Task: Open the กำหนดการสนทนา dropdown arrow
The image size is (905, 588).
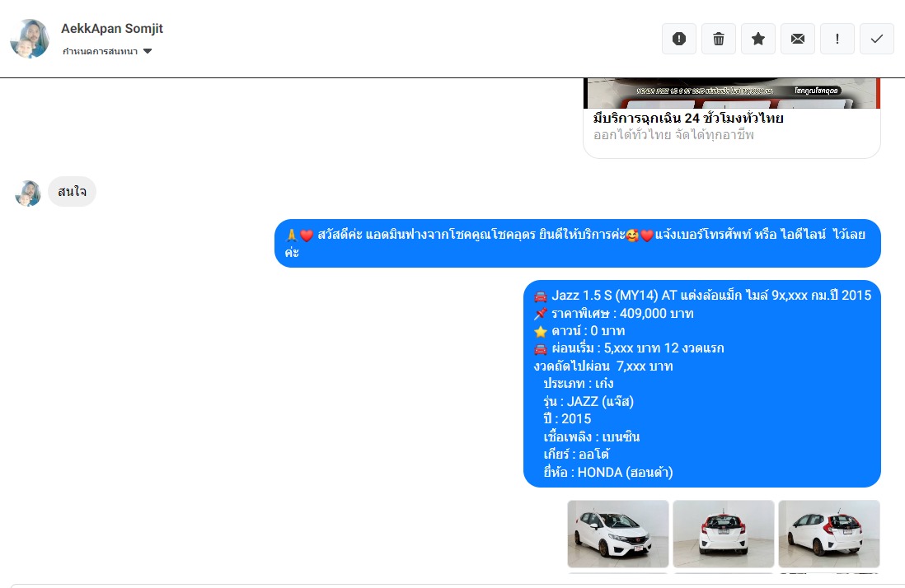Action: 148,51
